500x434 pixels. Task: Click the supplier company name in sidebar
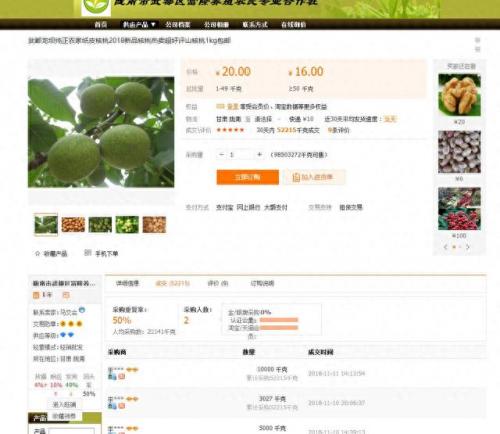64,283
